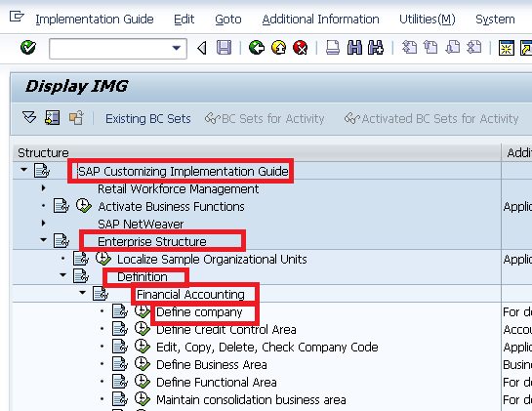
Task: Click the green Back arrow icon
Action: pos(257,48)
